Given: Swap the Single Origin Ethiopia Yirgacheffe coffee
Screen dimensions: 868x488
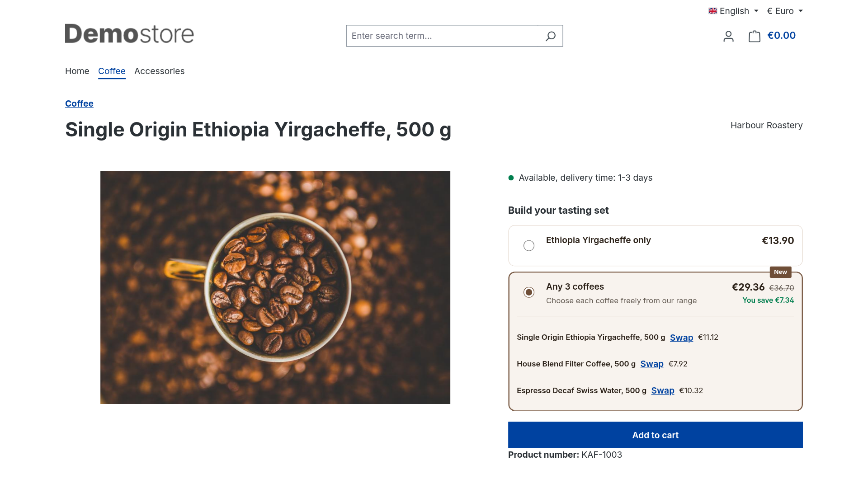Looking at the screenshot, I should [681, 338].
